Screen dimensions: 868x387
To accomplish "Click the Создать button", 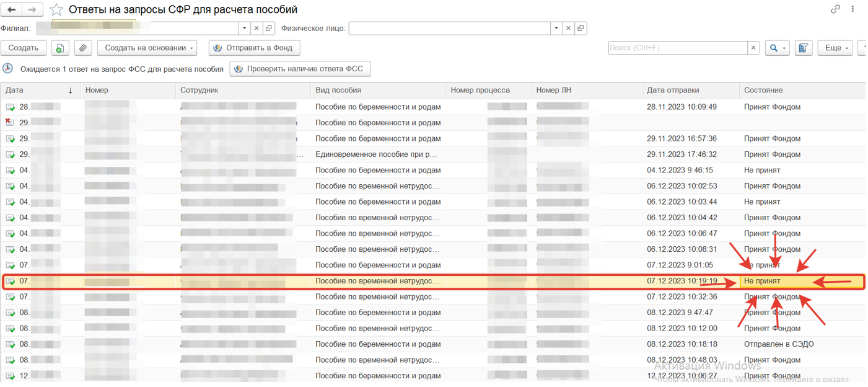I will 24,48.
